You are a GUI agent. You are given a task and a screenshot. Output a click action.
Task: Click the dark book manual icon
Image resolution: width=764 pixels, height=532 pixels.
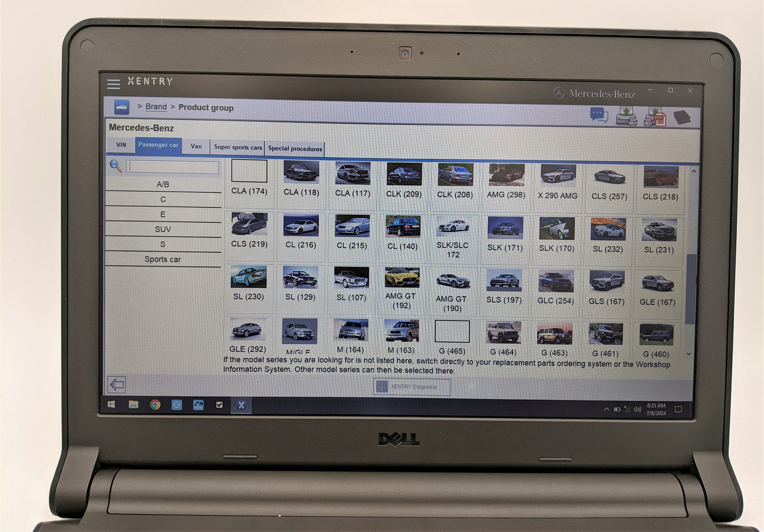point(682,117)
